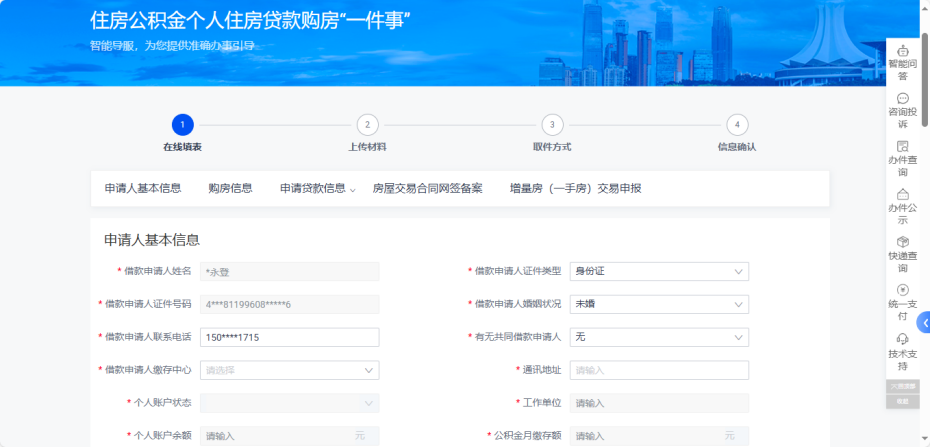Go to step 2 上传材料
The width and height of the screenshot is (930, 447).
click(x=367, y=125)
